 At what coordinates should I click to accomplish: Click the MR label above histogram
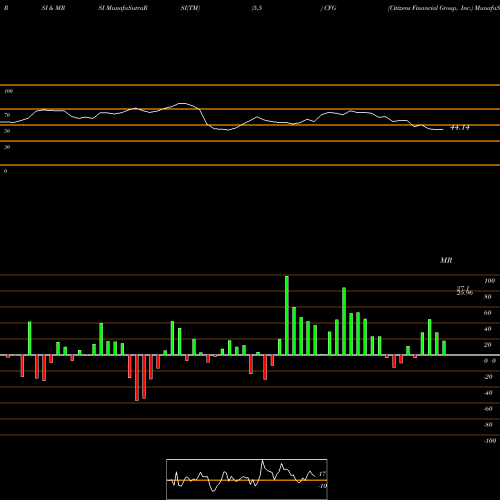click(x=446, y=260)
